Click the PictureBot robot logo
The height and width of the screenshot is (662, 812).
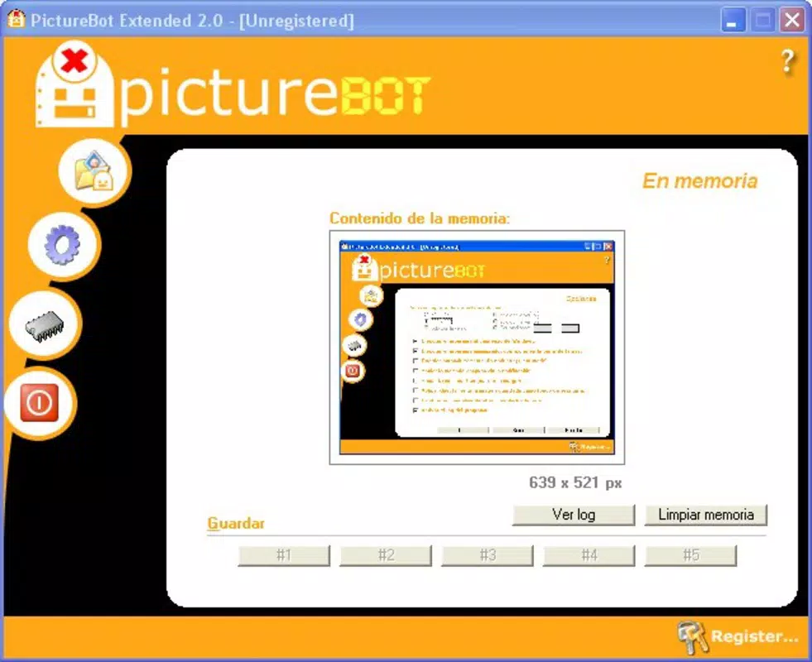point(74,85)
